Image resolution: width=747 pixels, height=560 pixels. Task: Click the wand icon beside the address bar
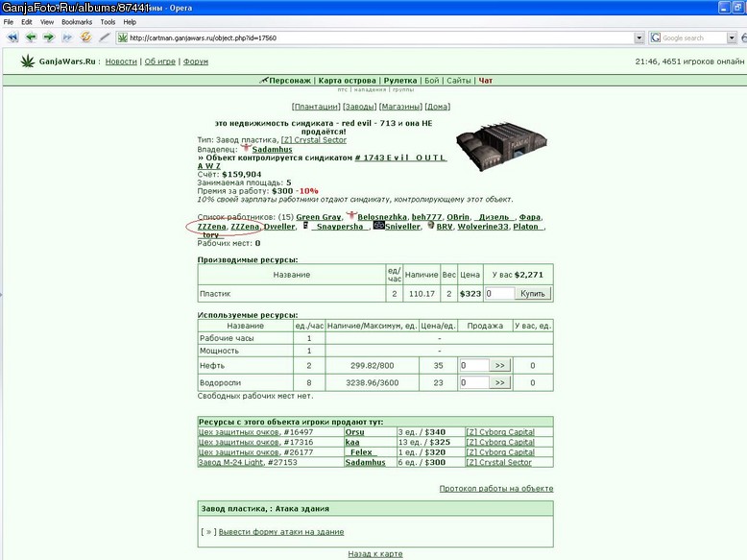coord(105,37)
